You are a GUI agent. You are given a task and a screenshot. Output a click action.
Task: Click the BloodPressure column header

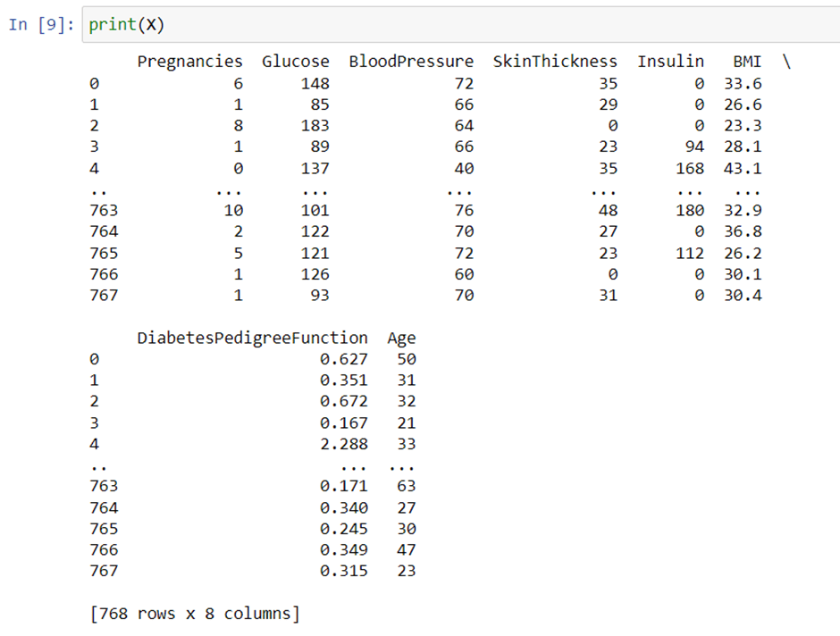coord(411,62)
